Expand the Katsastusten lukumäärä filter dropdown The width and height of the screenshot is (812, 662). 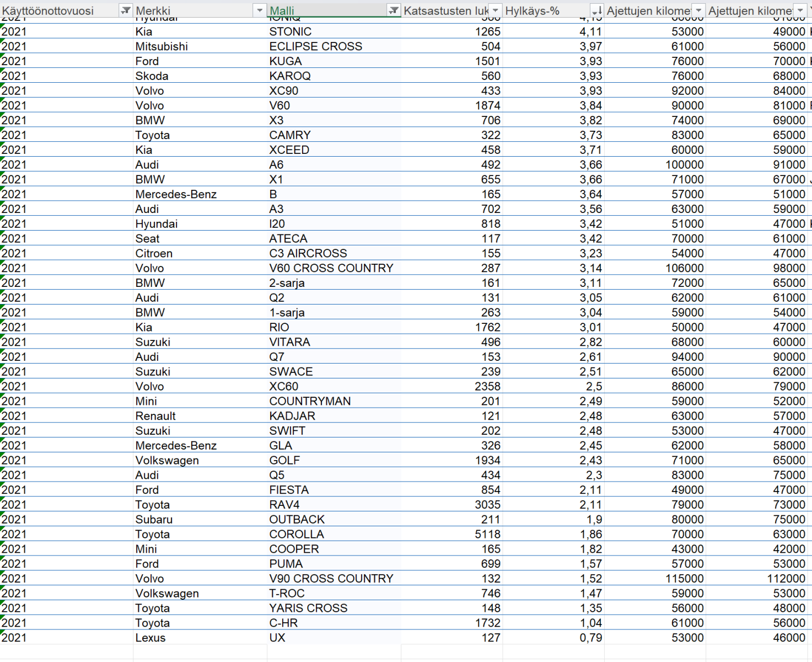tap(495, 10)
